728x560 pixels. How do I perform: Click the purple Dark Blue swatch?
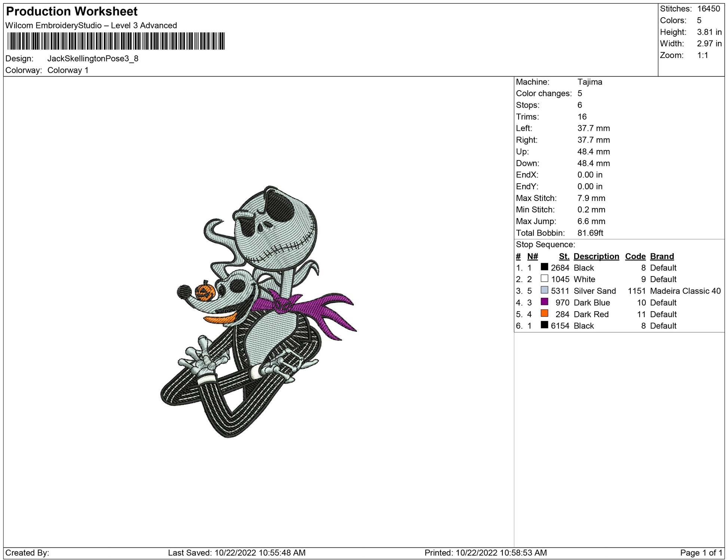[x=544, y=302]
